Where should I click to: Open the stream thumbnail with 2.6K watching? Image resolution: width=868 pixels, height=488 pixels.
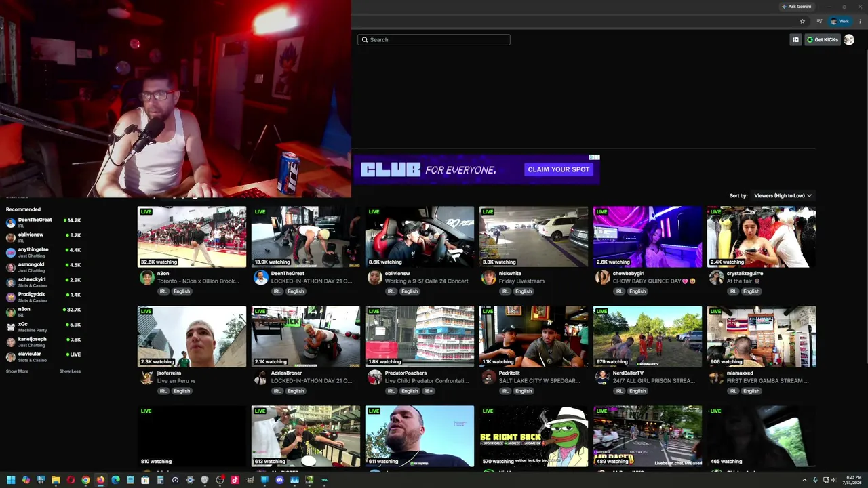[648, 237]
